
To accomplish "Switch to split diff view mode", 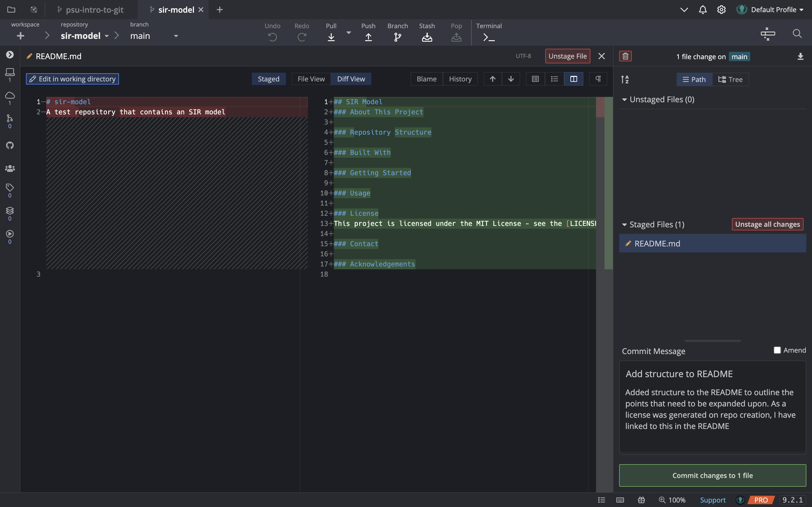I will [573, 79].
